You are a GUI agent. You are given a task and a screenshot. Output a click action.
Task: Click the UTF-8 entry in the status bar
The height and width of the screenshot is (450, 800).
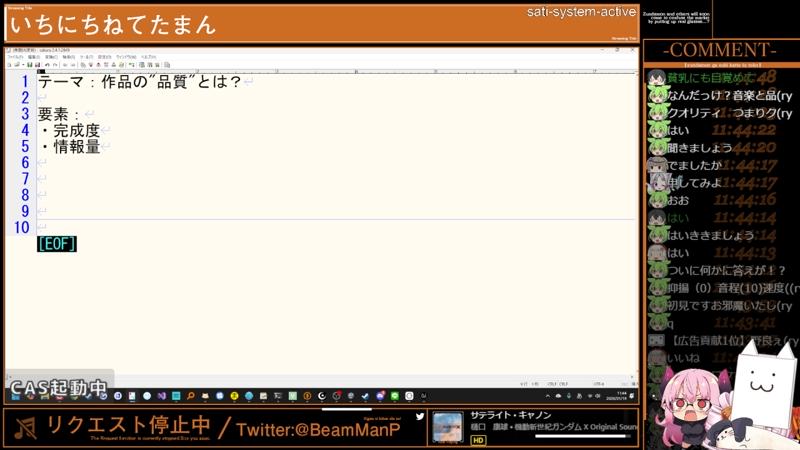(x=598, y=384)
